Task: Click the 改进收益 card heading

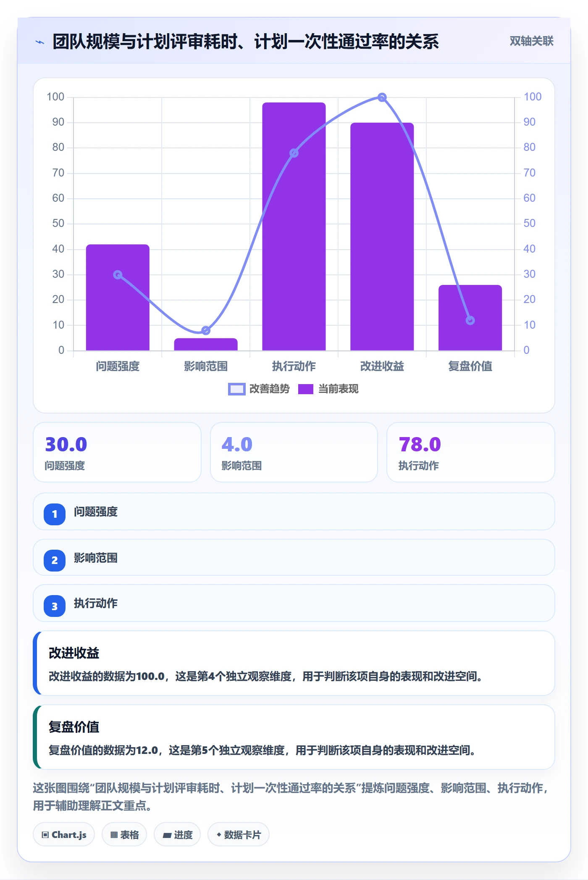Action: (74, 653)
